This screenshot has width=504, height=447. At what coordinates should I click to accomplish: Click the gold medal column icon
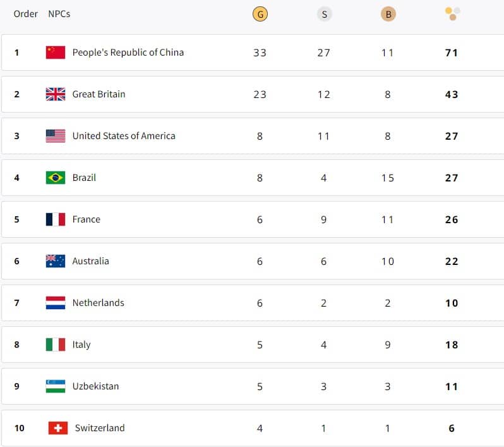tap(260, 14)
